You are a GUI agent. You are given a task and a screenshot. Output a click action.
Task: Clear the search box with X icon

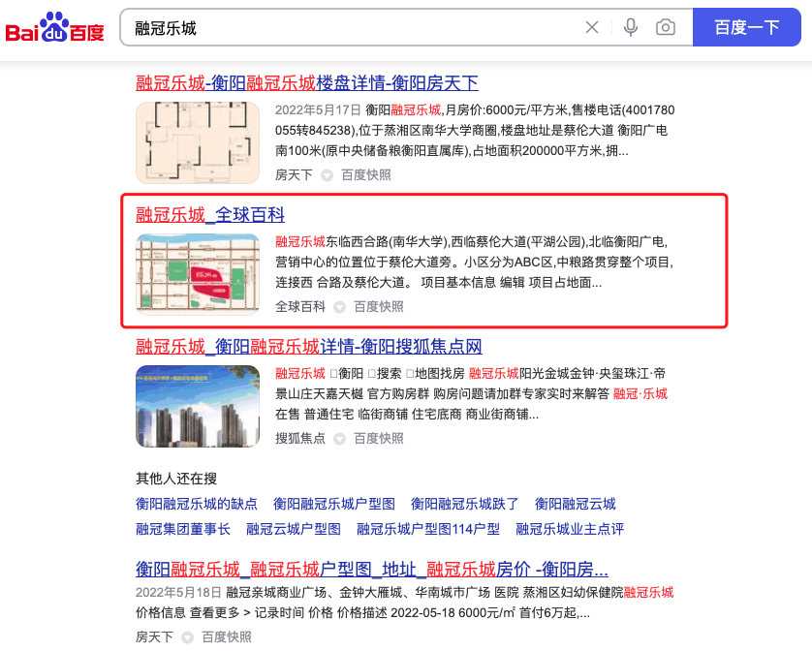[592, 27]
